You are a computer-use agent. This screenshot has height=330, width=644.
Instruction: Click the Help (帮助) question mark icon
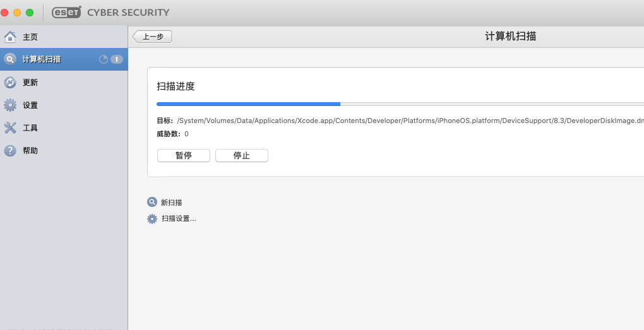click(10, 150)
